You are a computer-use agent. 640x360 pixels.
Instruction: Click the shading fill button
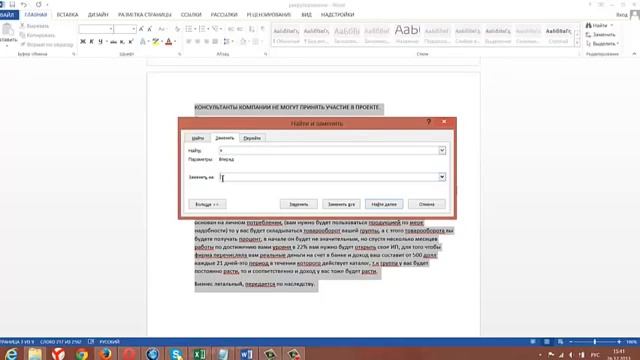(x=243, y=42)
